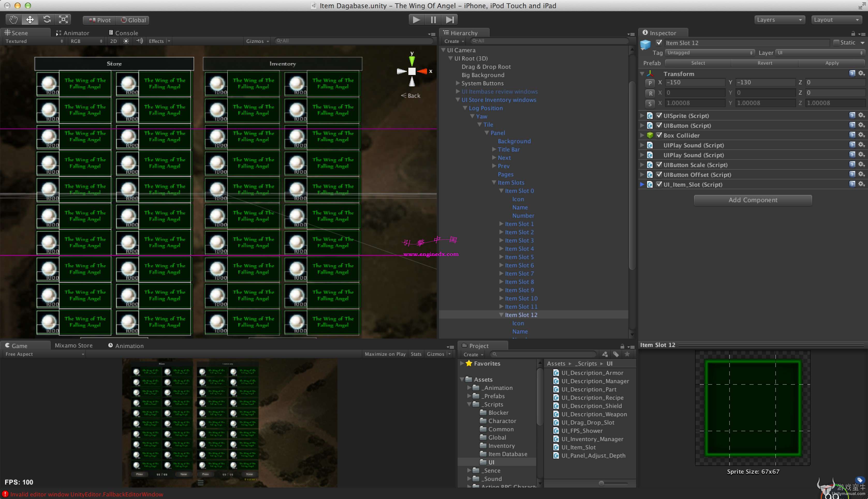Open Free Aspect dropdown in Game view

44,354
